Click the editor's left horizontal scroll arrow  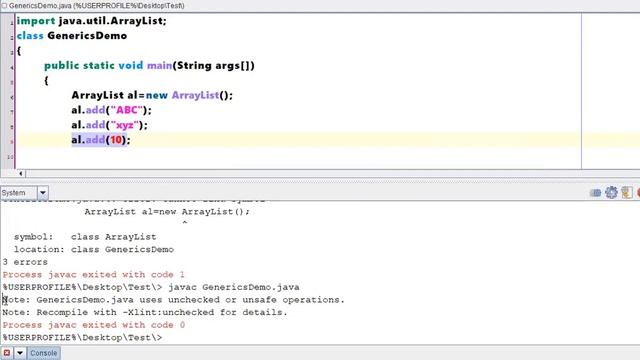click(21, 173)
